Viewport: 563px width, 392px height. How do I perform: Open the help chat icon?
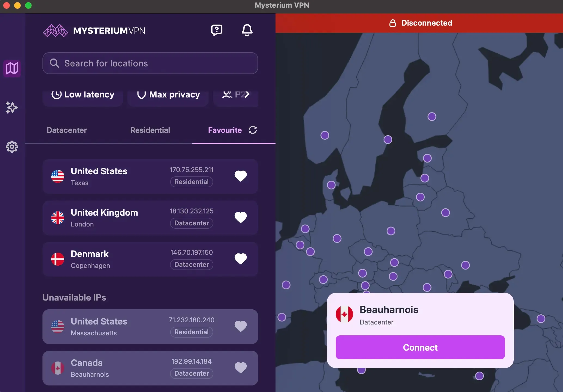click(x=217, y=30)
